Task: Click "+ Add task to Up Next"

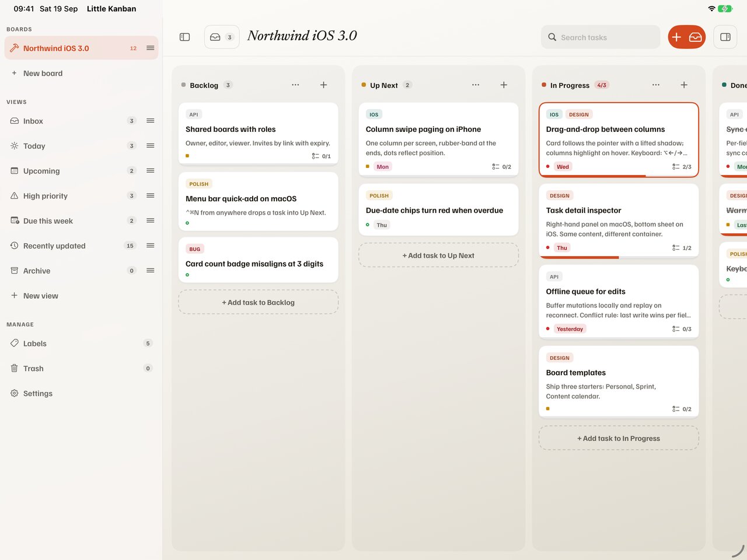Action: pyautogui.click(x=439, y=256)
